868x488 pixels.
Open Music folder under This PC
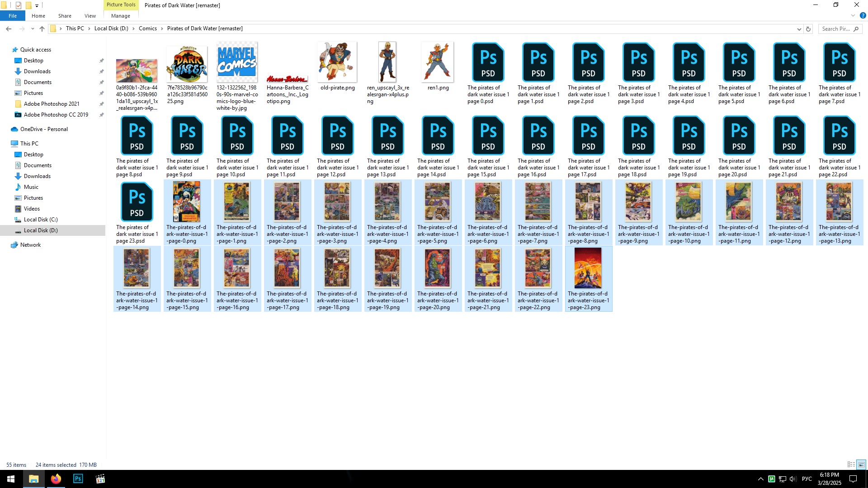[x=31, y=187]
